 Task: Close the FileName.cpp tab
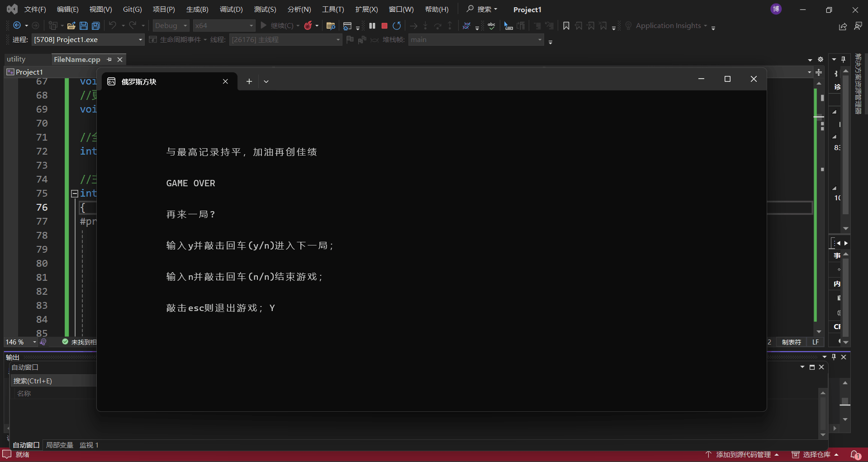(x=120, y=59)
